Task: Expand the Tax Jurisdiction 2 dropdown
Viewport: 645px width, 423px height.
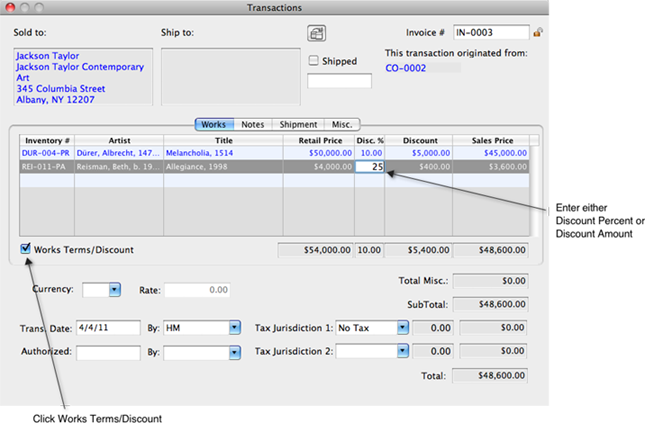Action: coord(402,352)
